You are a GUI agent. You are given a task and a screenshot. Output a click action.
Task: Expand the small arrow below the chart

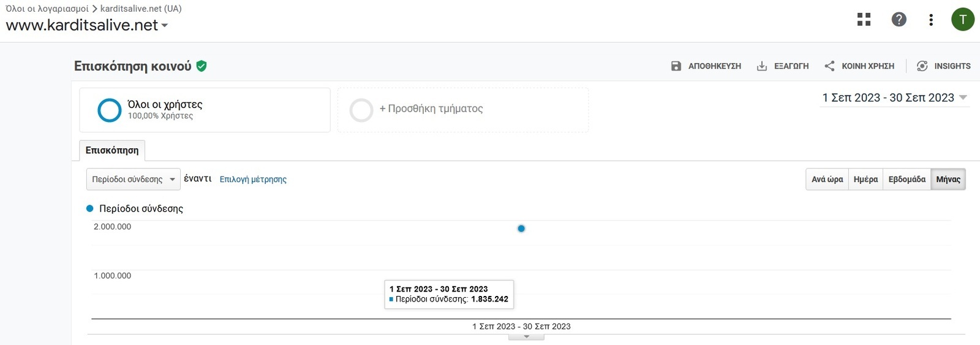click(x=526, y=336)
